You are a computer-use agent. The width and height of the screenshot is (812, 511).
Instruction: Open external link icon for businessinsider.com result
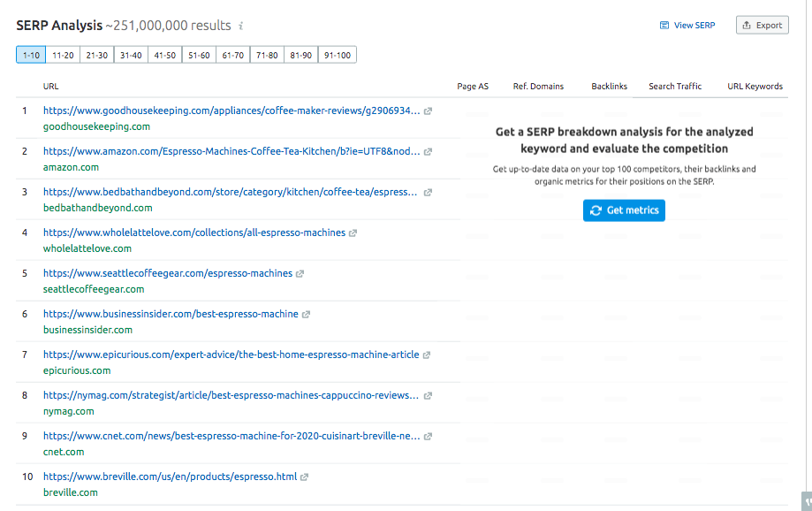[x=306, y=315]
